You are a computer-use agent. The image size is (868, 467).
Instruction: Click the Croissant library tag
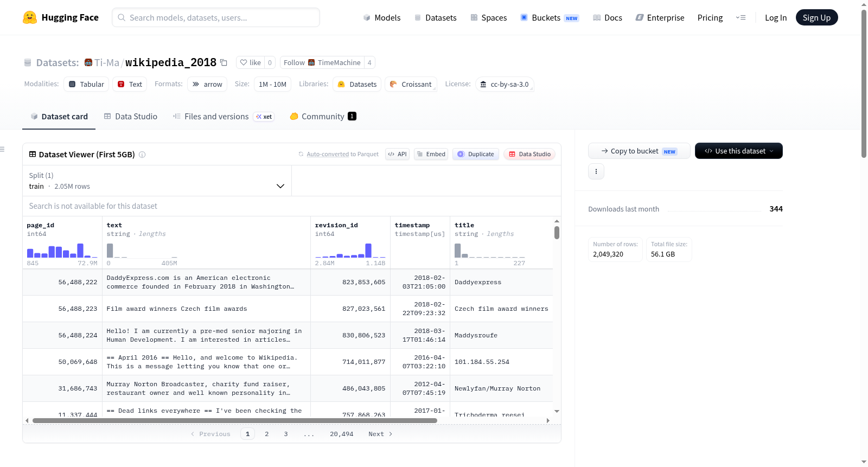point(411,84)
